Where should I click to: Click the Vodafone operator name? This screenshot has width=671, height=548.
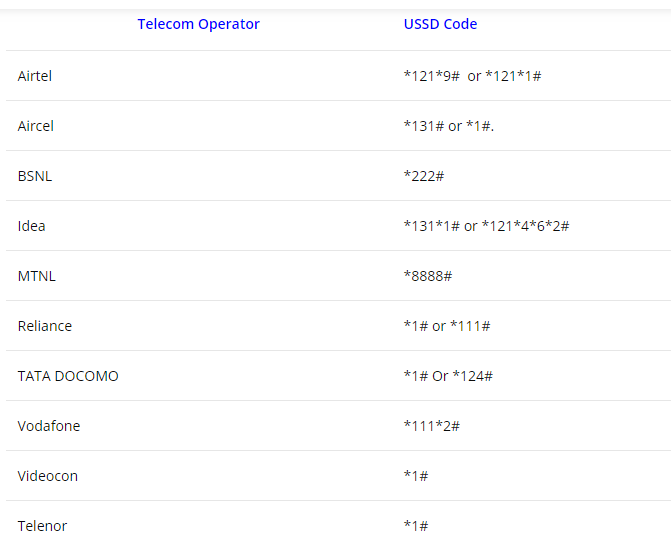pyautogui.click(x=49, y=426)
